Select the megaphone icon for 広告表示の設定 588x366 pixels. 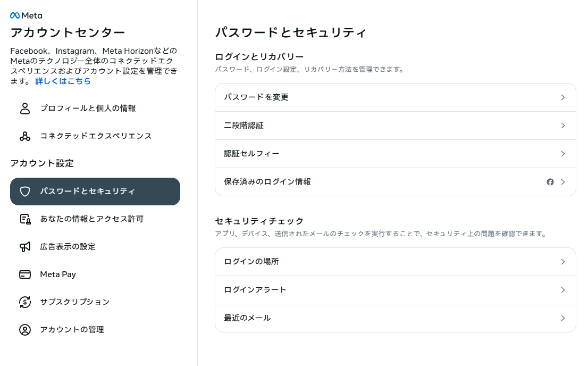click(24, 246)
